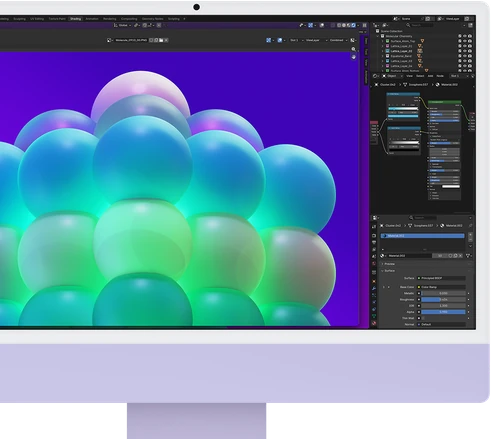Viewport: 491px width, 439px height.
Task: Toggle viewport overlays icon in the viewport header
Action: click(322, 25)
